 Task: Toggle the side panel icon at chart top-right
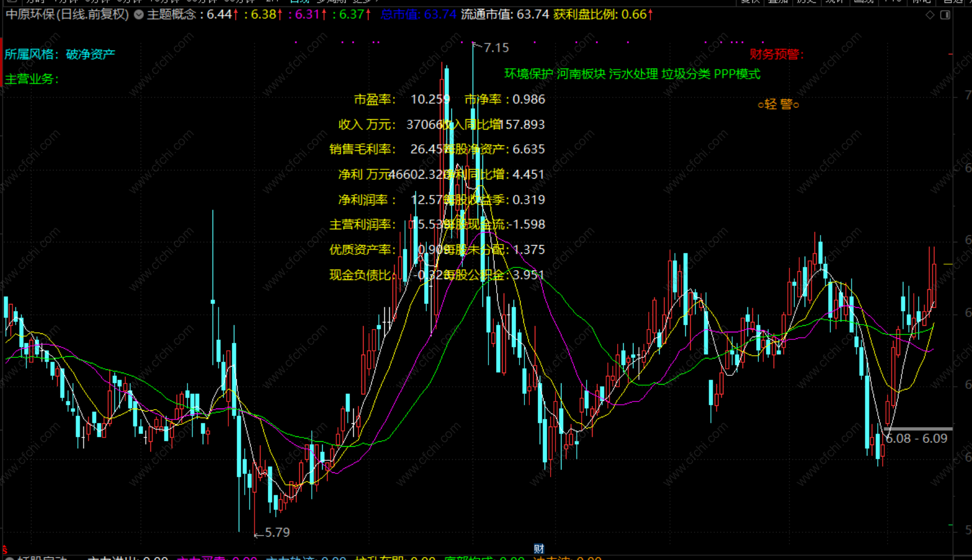(x=945, y=15)
